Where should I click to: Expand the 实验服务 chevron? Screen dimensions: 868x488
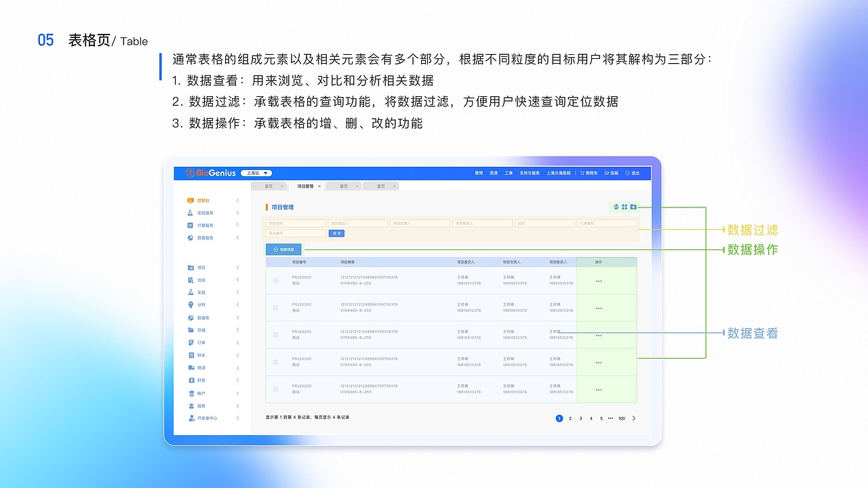[237, 213]
